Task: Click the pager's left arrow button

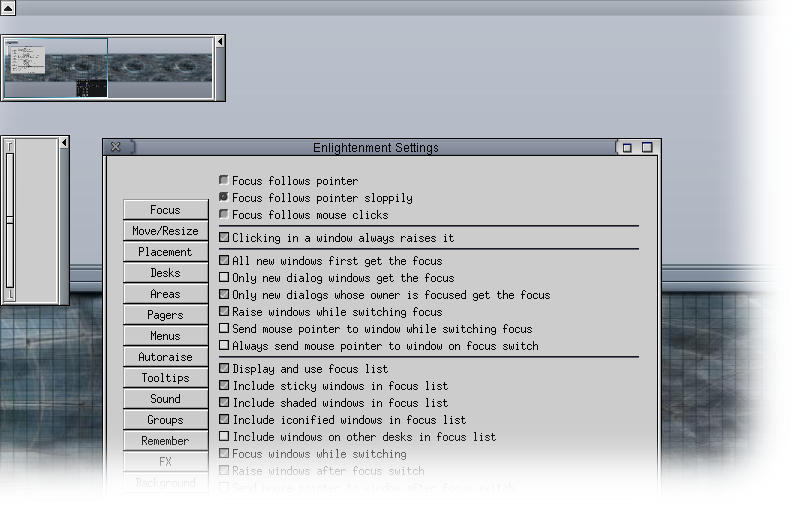Action: click(220, 42)
